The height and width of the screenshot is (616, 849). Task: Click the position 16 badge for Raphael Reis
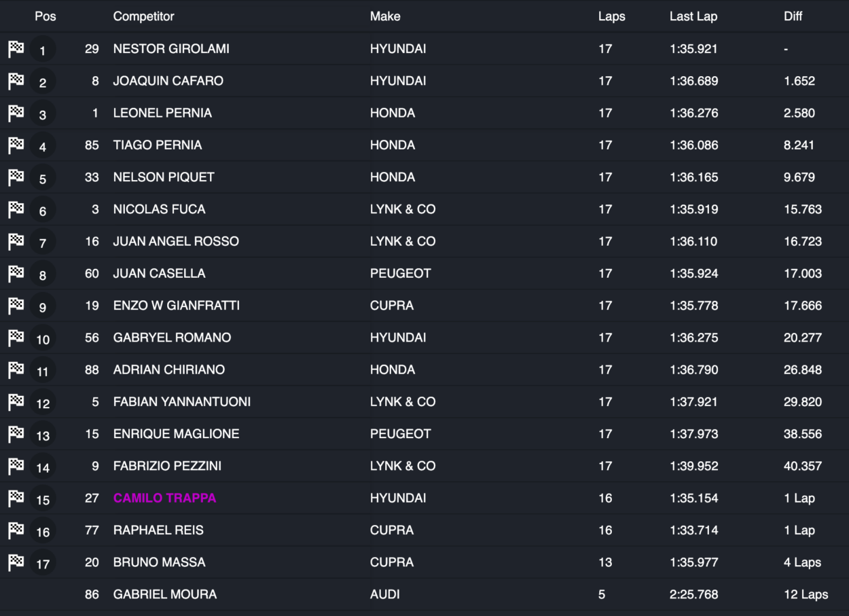pyautogui.click(x=43, y=532)
